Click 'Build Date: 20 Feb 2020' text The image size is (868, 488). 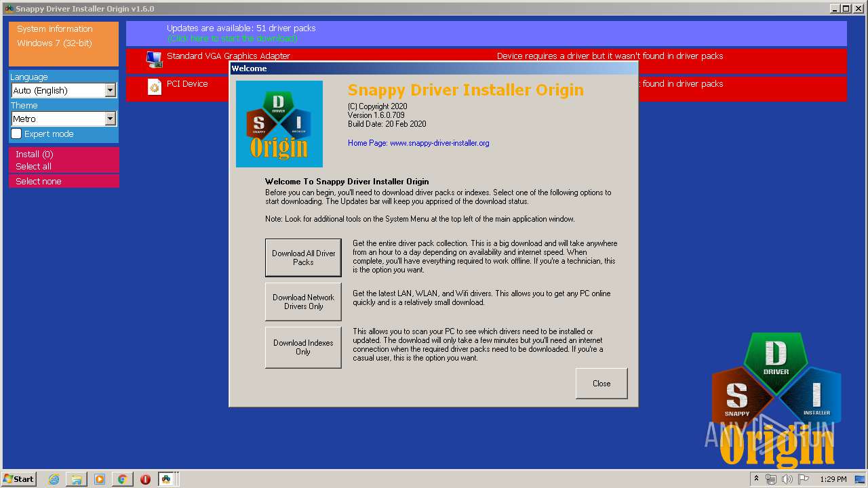click(x=387, y=124)
